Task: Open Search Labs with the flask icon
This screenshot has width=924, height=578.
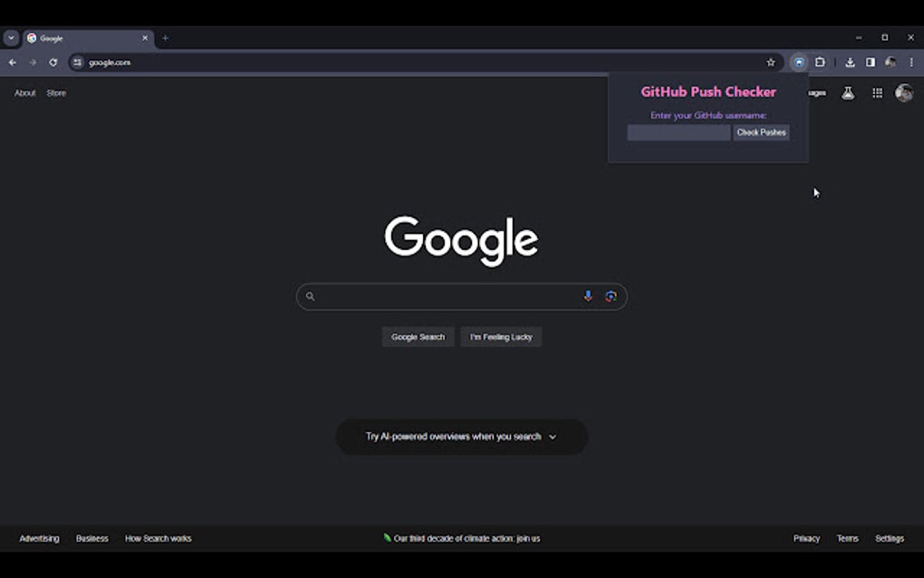Action: (848, 92)
